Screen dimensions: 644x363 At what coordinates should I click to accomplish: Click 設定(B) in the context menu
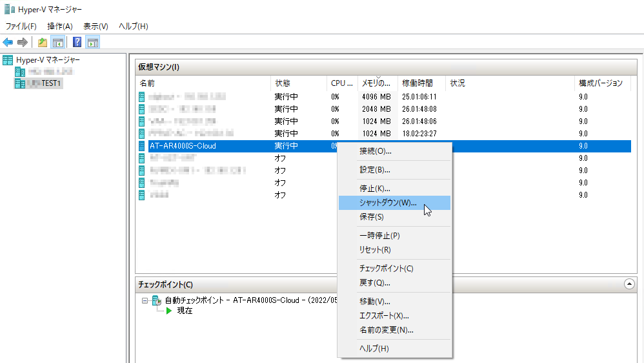(x=375, y=170)
